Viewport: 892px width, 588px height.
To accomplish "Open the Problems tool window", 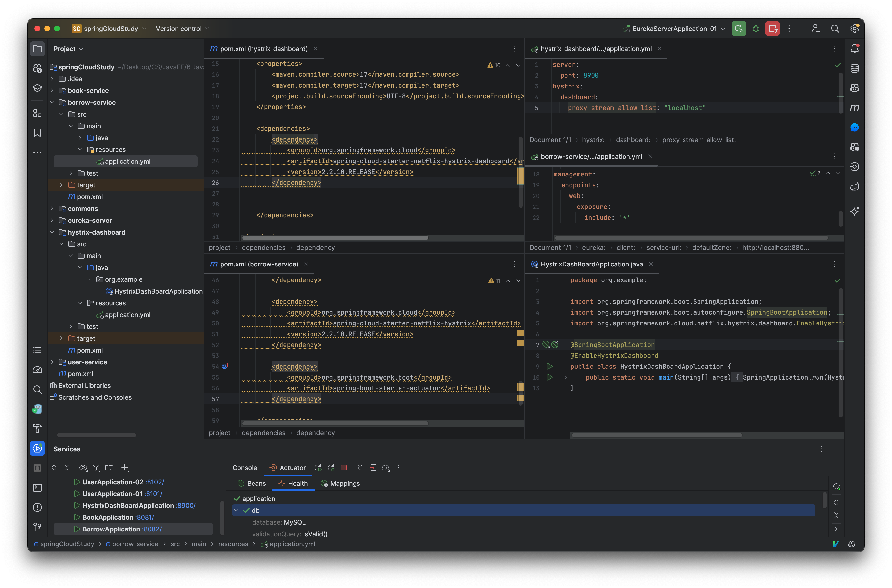I will pos(38,507).
